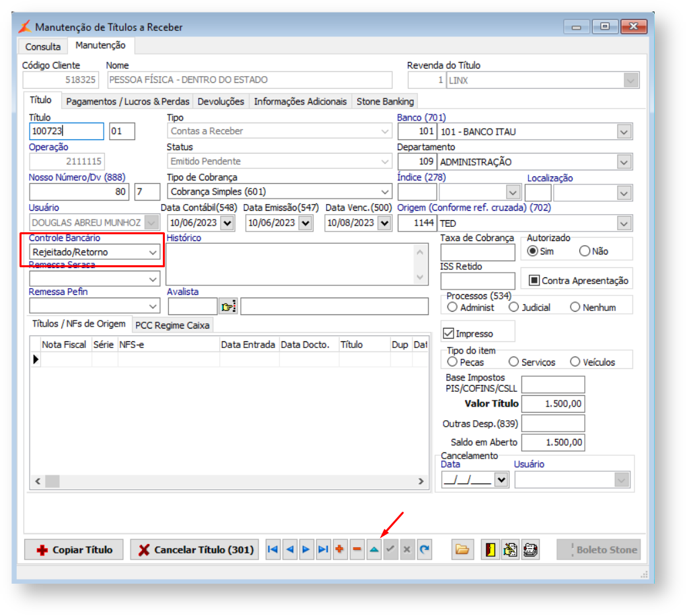Image resolution: width=687 pixels, height=616 pixels.
Task: Click the application logo in title bar
Action: click(x=25, y=27)
